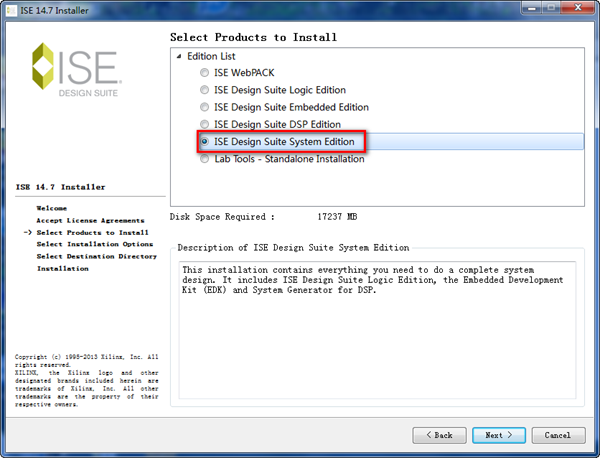Click the ISE Design Suite logo
The height and width of the screenshot is (458, 600).
coord(78,70)
